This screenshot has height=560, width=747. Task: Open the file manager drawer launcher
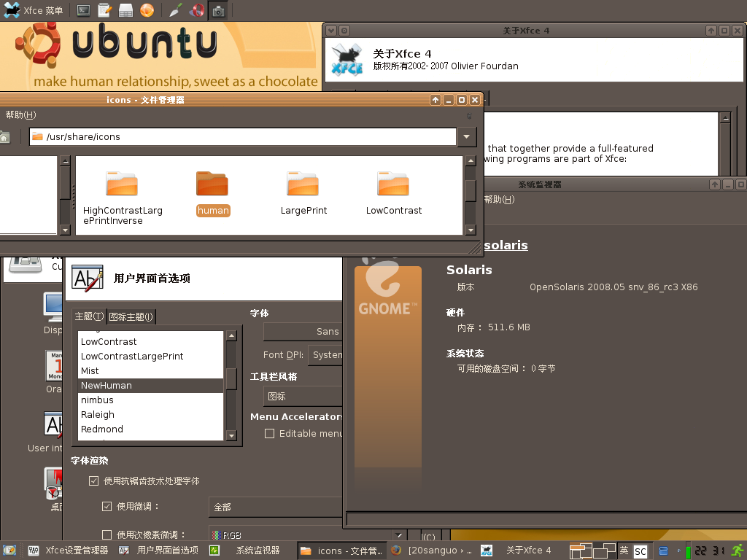(125, 10)
